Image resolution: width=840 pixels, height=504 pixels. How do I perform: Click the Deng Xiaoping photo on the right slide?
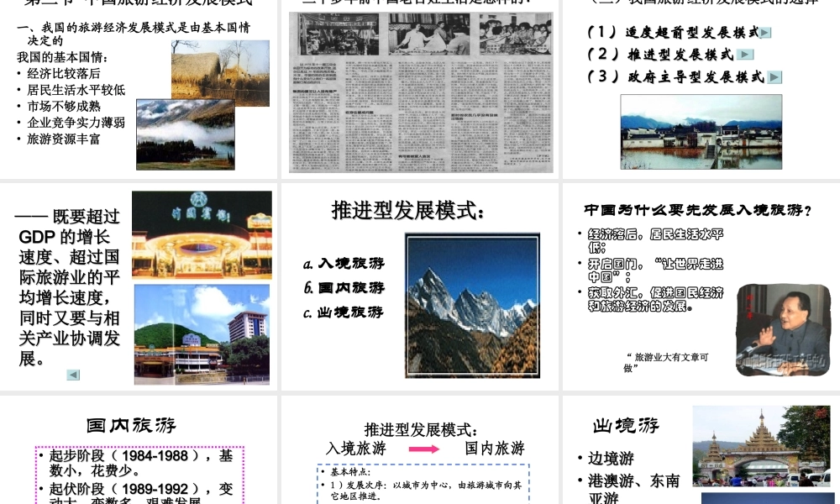click(782, 329)
